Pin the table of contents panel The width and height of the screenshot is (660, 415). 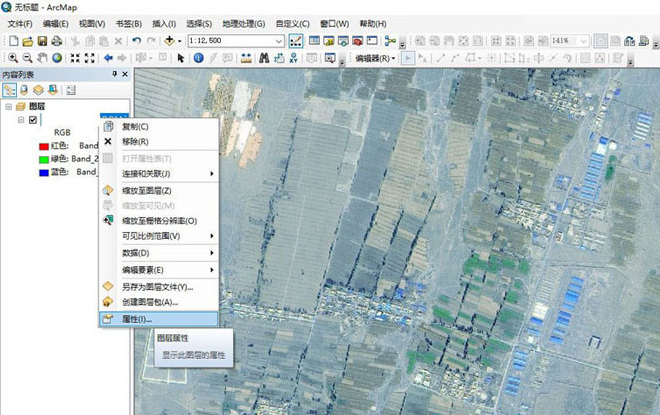[x=114, y=74]
